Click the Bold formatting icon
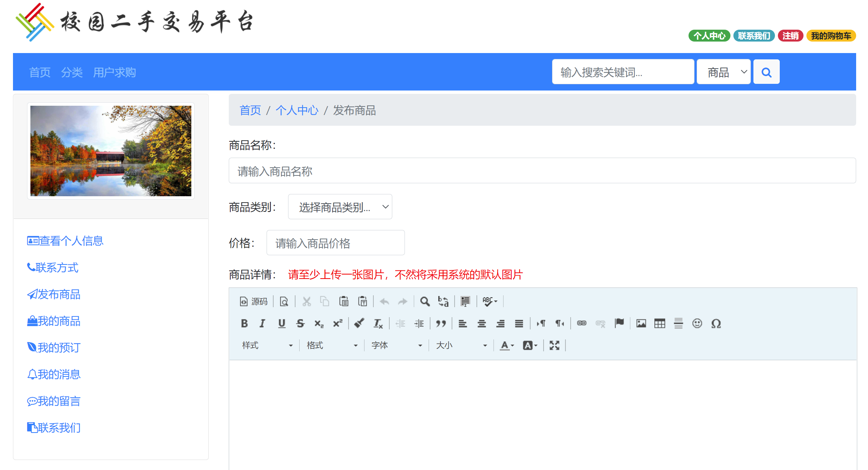The height and width of the screenshot is (470, 868). click(244, 323)
